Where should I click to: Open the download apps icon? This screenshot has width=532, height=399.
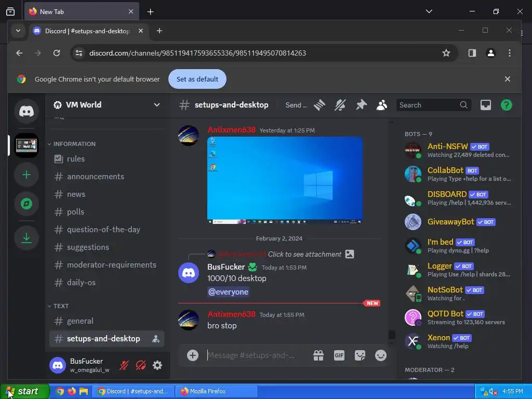click(26, 237)
